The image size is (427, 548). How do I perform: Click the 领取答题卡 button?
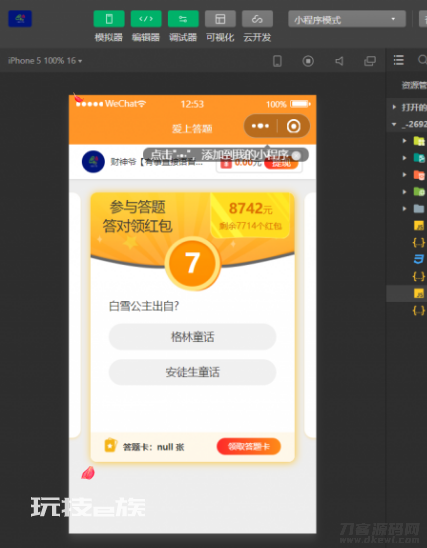[249, 446]
